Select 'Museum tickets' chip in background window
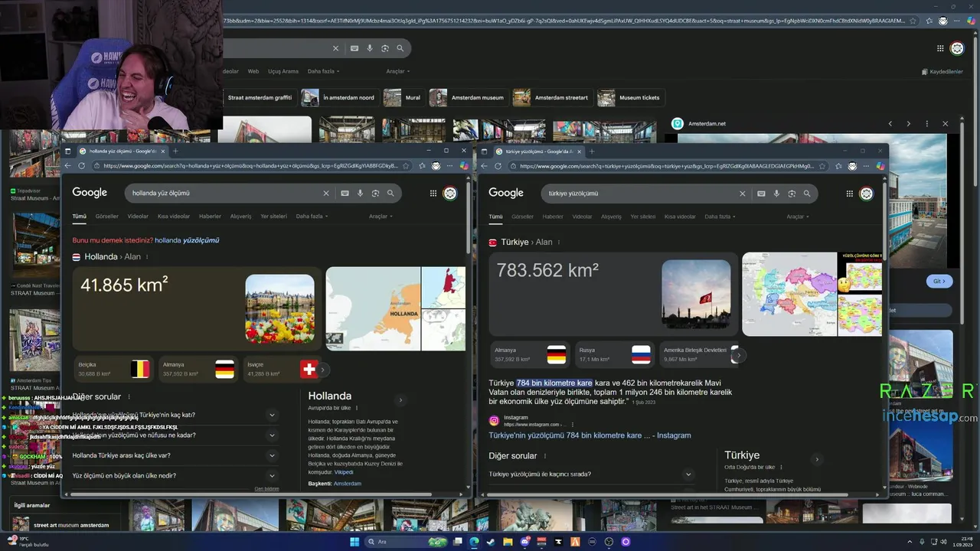 click(x=629, y=98)
